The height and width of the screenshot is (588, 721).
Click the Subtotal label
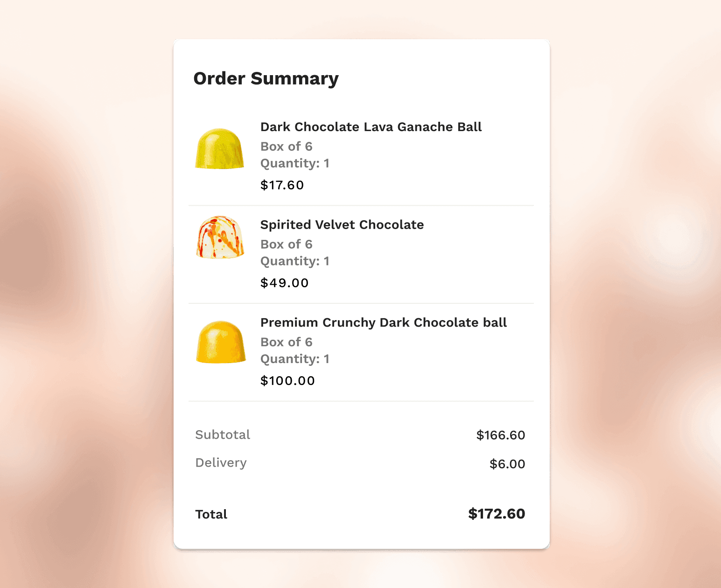223,435
